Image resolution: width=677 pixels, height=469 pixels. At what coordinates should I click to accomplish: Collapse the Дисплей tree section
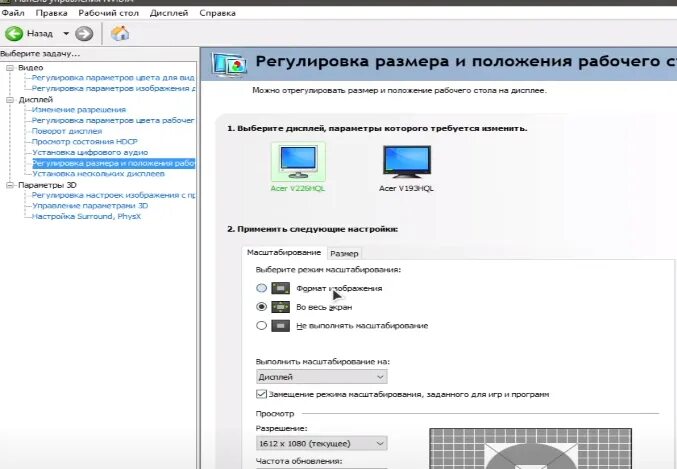pyautogui.click(x=10, y=100)
